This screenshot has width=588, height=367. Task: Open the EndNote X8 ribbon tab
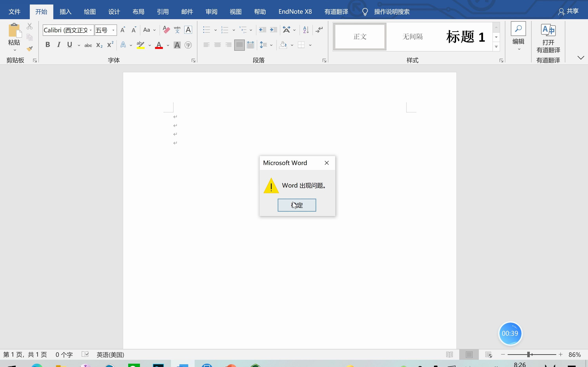pyautogui.click(x=295, y=11)
